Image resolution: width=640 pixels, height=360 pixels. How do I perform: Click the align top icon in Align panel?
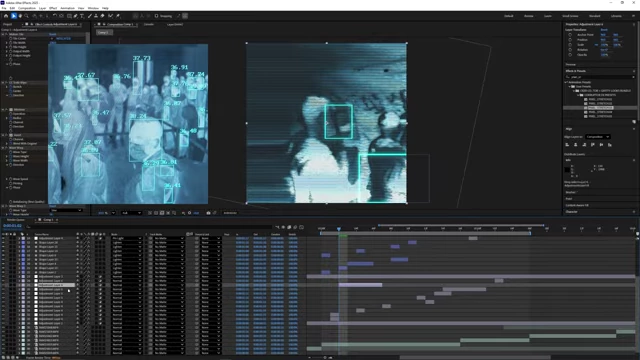coord(593,144)
